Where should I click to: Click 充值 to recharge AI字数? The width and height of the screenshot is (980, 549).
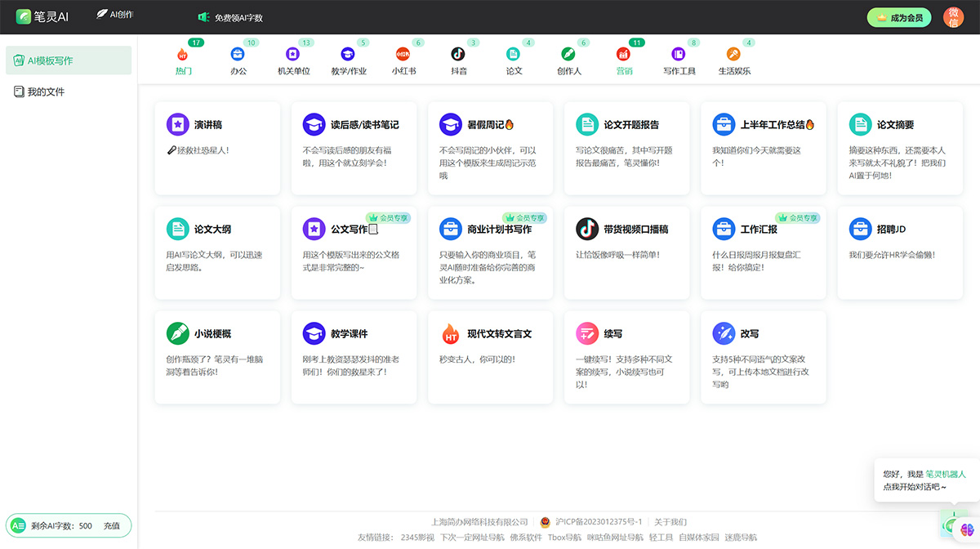click(111, 526)
